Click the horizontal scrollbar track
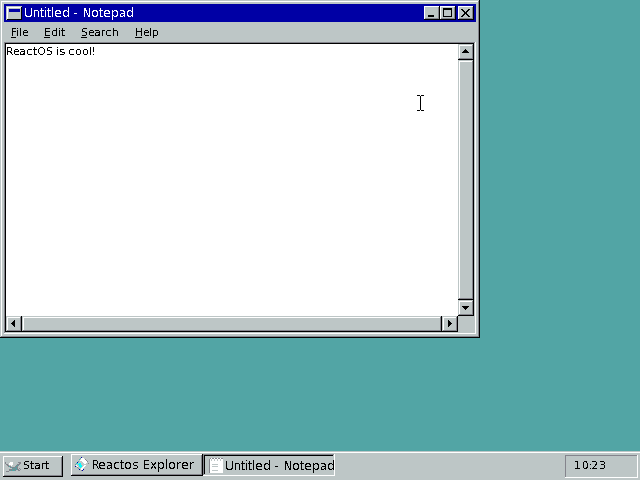The image size is (640, 480). [x=231, y=324]
